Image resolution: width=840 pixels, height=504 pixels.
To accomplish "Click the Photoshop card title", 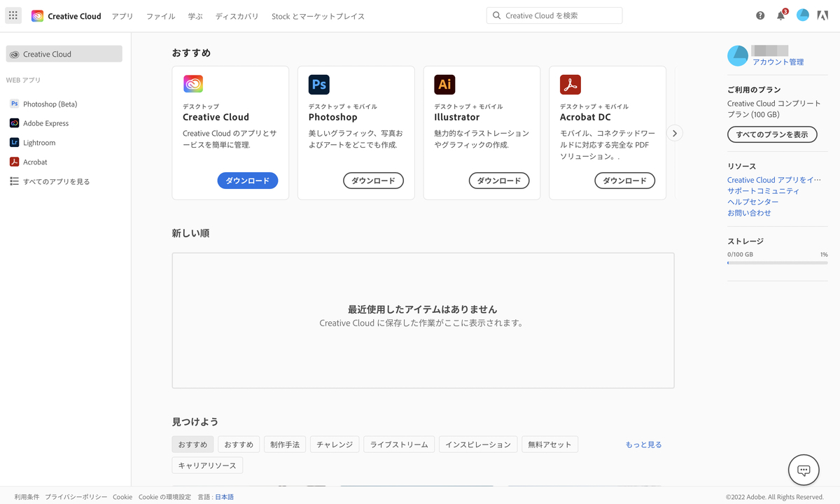I will 333,117.
